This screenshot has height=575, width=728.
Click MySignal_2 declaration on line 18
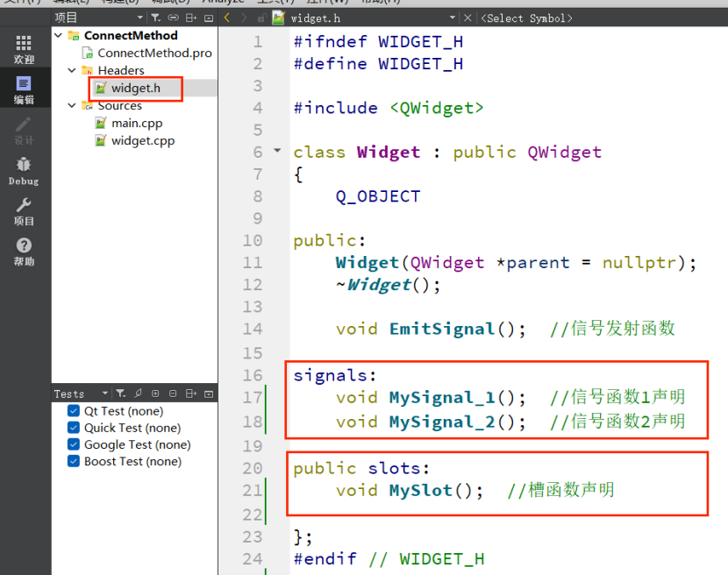click(x=442, y=422)
